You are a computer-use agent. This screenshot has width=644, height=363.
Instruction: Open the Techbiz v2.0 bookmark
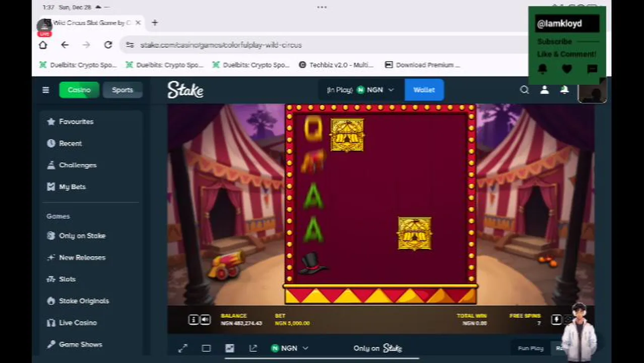coord(336,65)
